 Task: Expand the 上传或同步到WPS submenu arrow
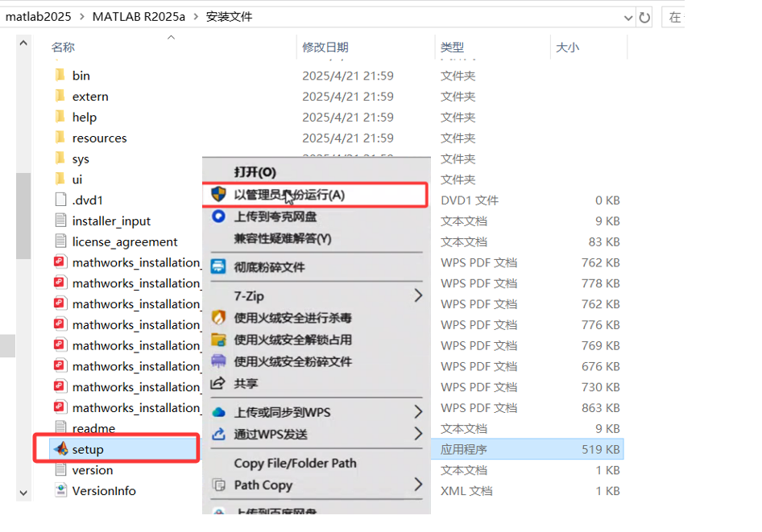tap(418, 411)
